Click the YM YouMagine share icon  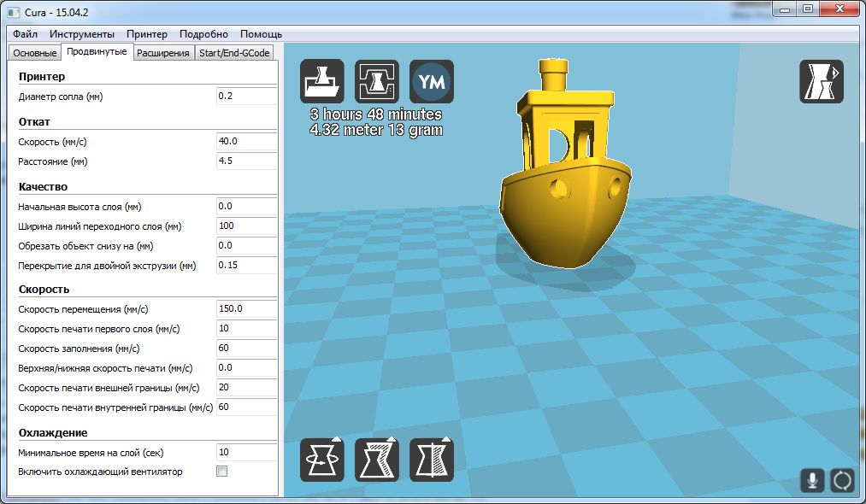click(x=432, y=81)
